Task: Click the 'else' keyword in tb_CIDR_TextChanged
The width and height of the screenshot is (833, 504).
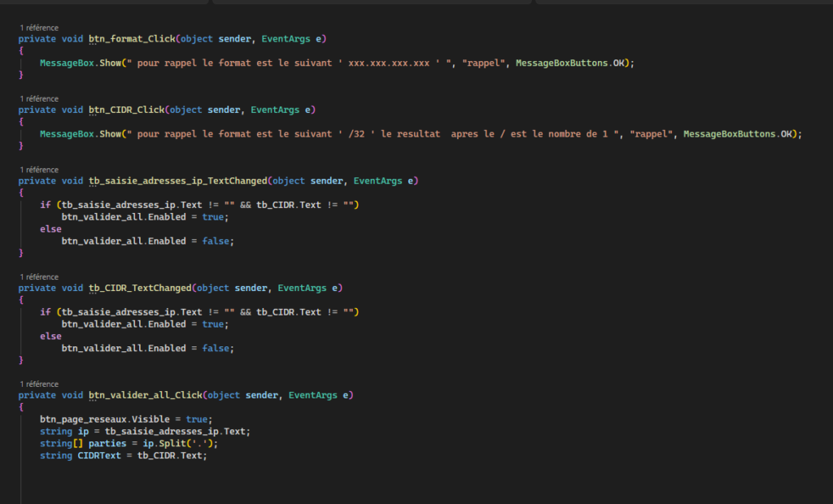Action: tap(50, 336)
